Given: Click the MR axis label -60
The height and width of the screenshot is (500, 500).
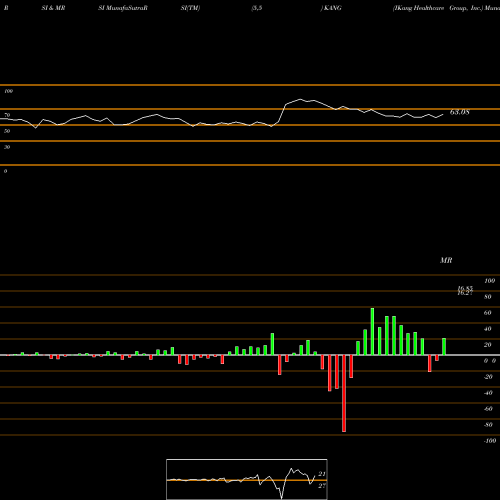Looking at the screenshot, I should click(x=488, y=409).
